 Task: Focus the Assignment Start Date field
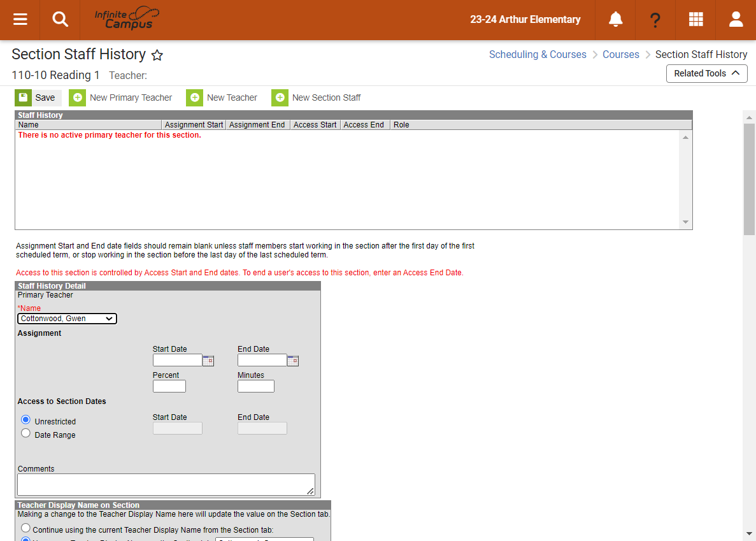click(x=178, y=360)
